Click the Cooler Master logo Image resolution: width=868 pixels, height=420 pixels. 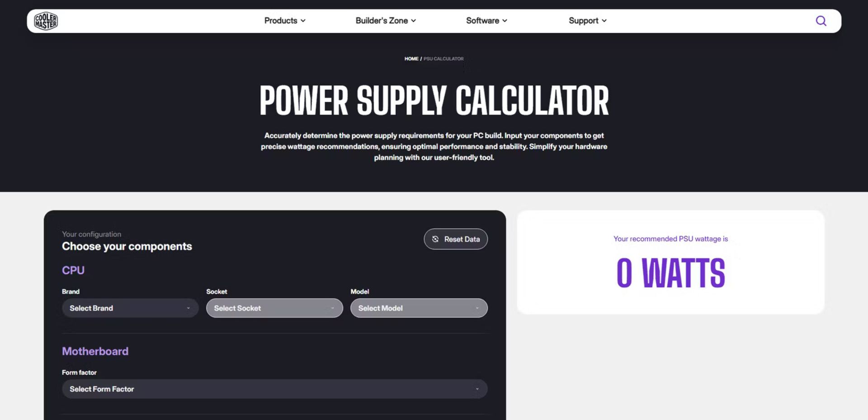(x=46, y=21)
